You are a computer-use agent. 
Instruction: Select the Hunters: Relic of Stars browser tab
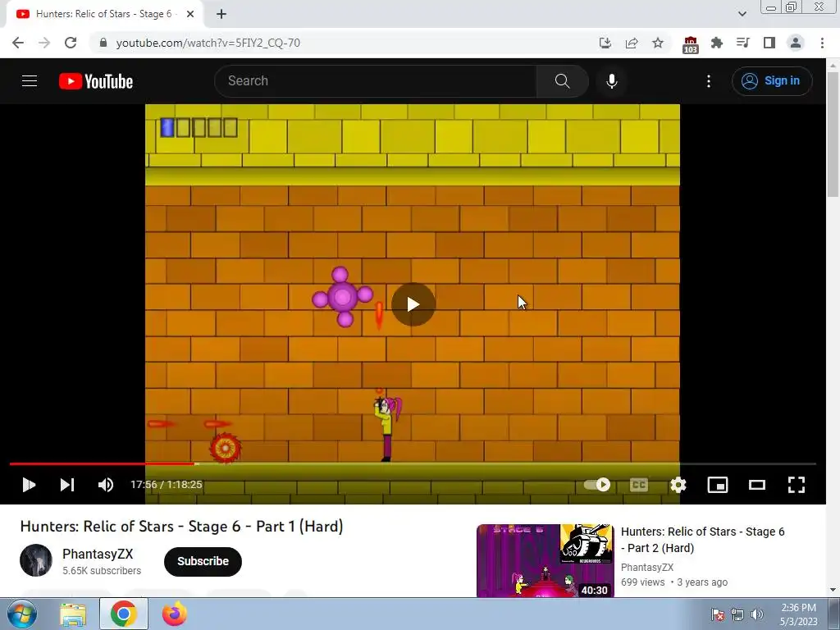pyautogui.click(x=104, y=14)
